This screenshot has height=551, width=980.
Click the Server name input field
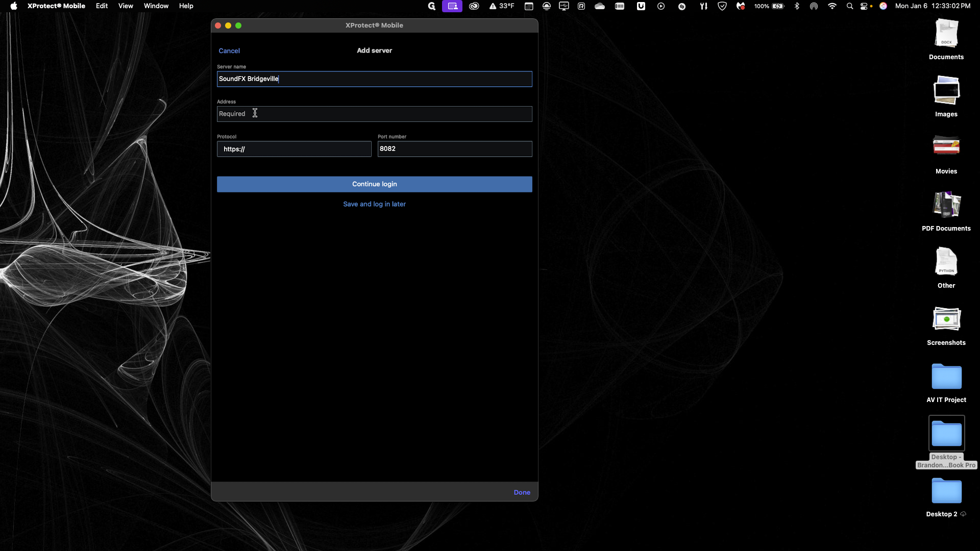pos(374,79)
